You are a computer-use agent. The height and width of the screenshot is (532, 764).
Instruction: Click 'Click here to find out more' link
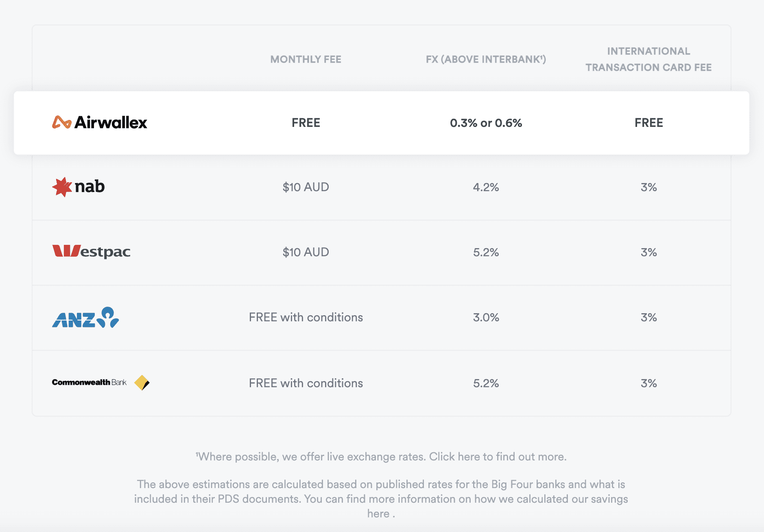click(498, 457)
